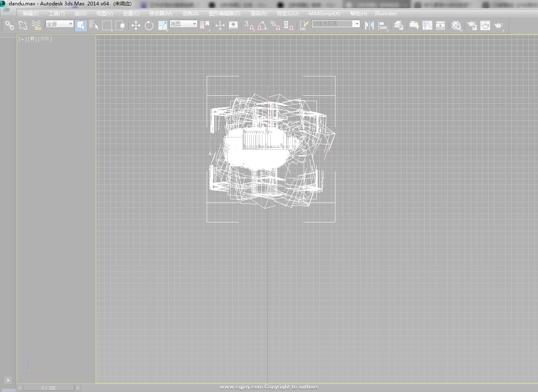Activate the Select Object tool
The width and height of the screenshot is (538, 392).
pyautogui.click(x=81, y=26)
